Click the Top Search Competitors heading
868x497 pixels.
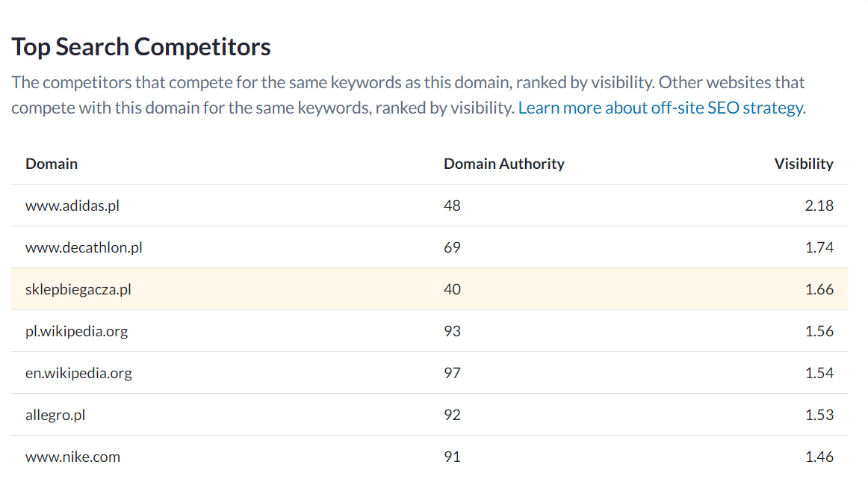pyautogui.click(x=141, y=47)
